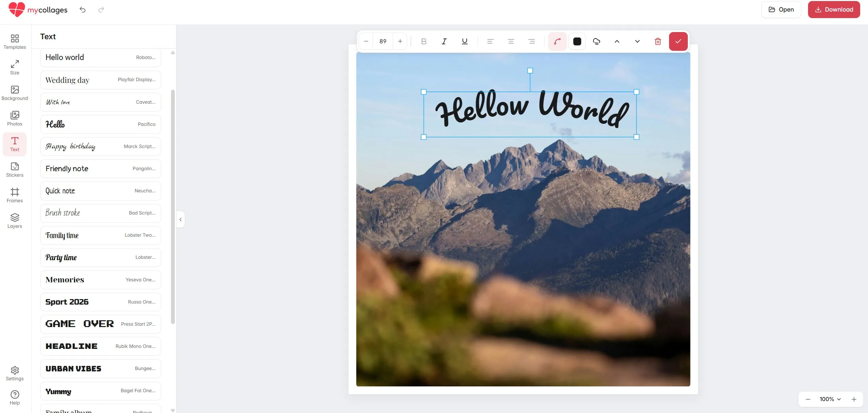Click the font size value 89
The width and height of the screenshot is (868, 413).
click(x=383, y=41)
